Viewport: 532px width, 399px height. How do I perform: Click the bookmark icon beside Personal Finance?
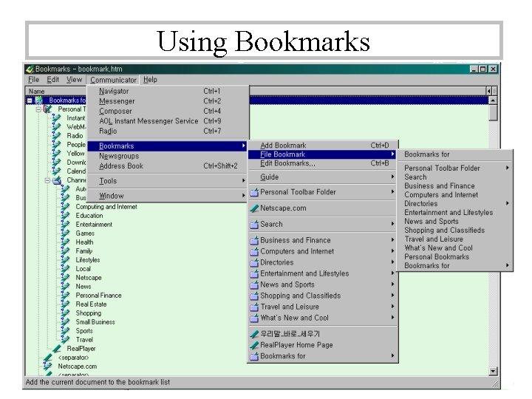pos(65,295)
